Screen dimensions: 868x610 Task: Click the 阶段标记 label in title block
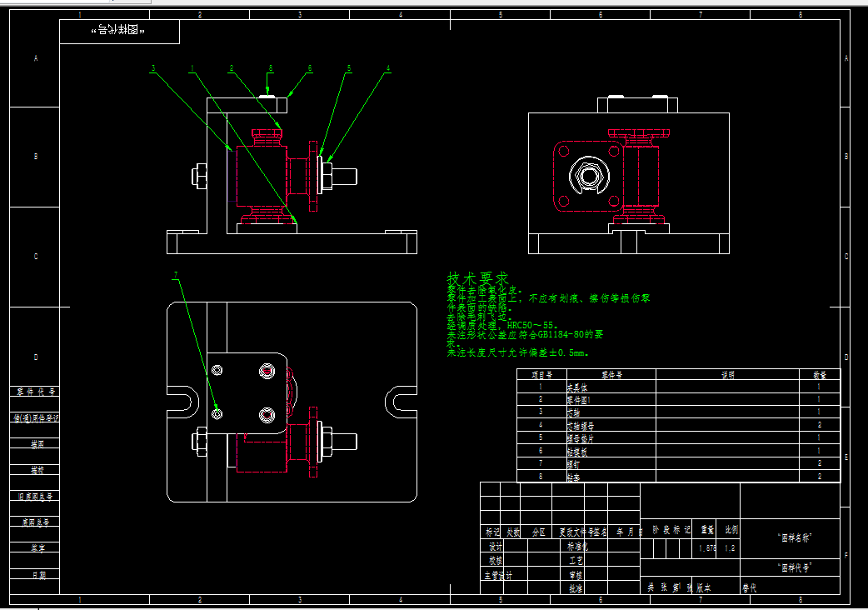[x=671, y=530]
